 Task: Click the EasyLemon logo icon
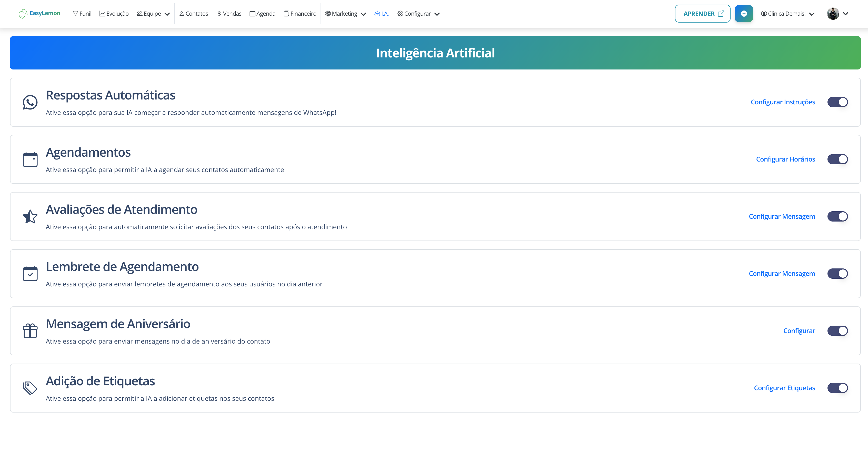click(x=23, y=14)
